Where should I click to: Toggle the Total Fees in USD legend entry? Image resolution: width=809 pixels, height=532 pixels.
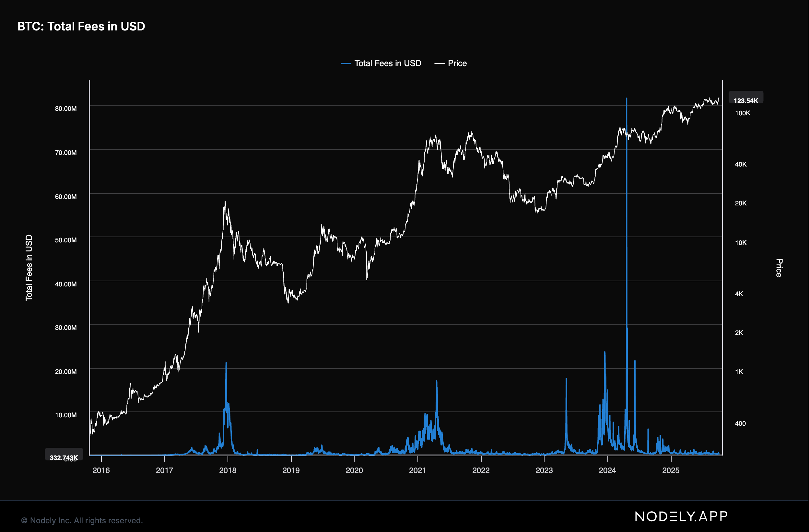coord(387,63)
